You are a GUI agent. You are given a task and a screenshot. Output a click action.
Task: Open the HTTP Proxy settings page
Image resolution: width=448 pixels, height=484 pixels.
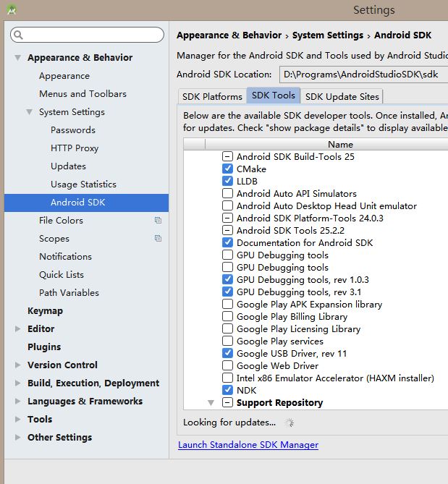click(x=74, y=148)
